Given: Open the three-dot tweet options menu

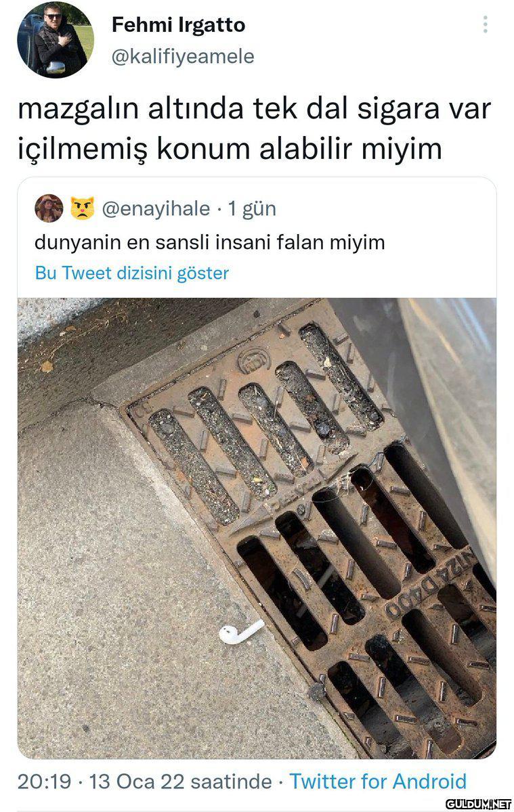Looking at the screenshot, I should [x=485, y=25].
